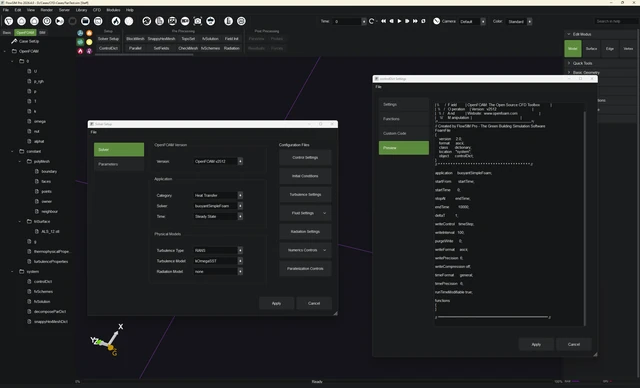Open the Camera Default dropdown
640x388 pixels.
(483, 22)
